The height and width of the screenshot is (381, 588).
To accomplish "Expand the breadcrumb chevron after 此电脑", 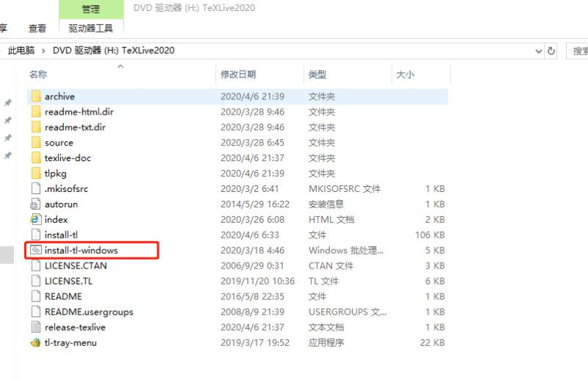I will (x=43, y=51).
